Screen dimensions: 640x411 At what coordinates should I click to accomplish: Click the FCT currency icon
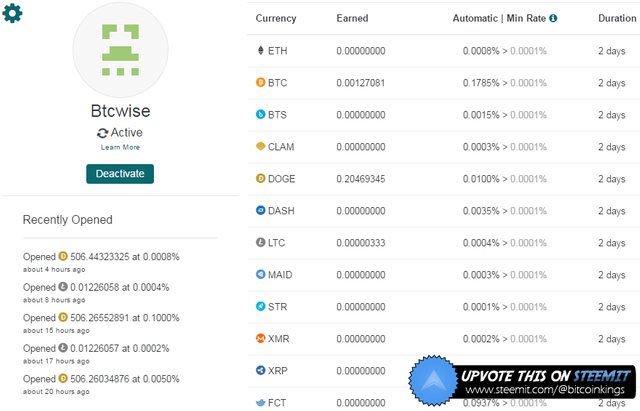coord(260,403)
